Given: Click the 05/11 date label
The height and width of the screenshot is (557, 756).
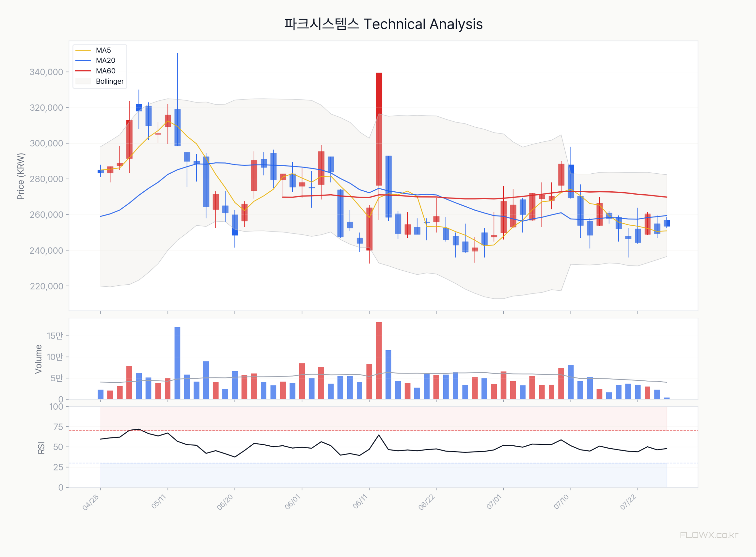Looking at the screenshot, I should (x=159, y=502).
